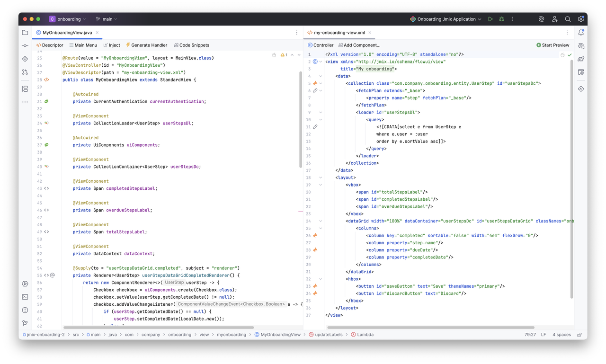This screenshot has width=606, height=364.
Task: Collapse the layout fold arrow on XML line 18
Action: 321,178
